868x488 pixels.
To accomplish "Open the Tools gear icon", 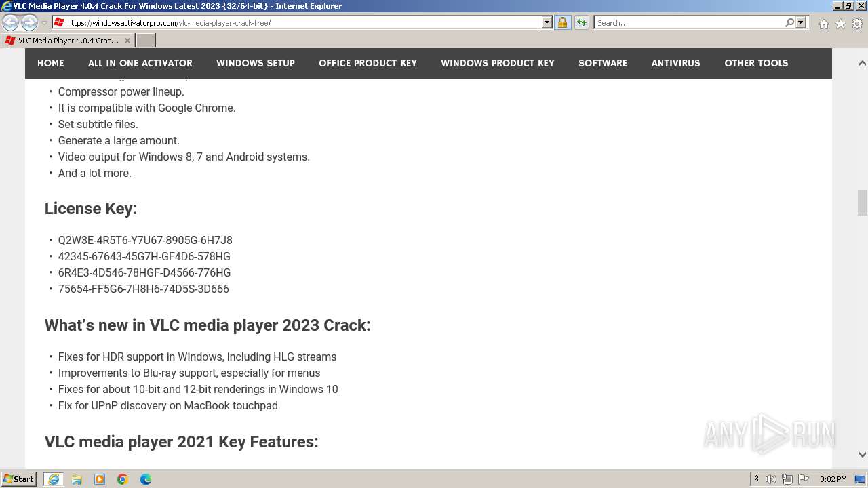I will point(857,24).
